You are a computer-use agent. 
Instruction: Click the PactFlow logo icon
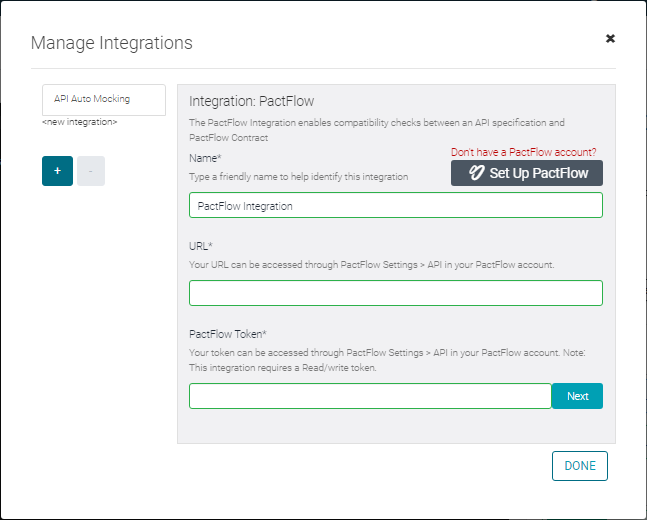coord(476,173)
